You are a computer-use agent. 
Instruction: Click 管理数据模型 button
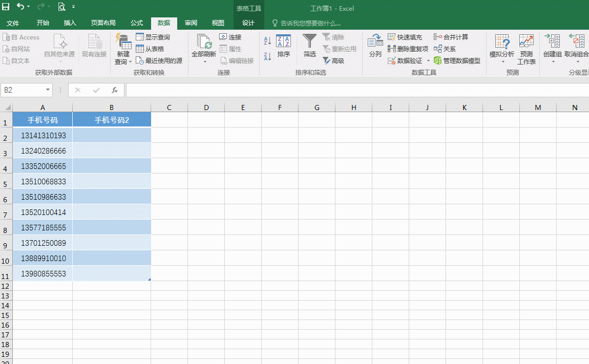(x=457, y=60)
